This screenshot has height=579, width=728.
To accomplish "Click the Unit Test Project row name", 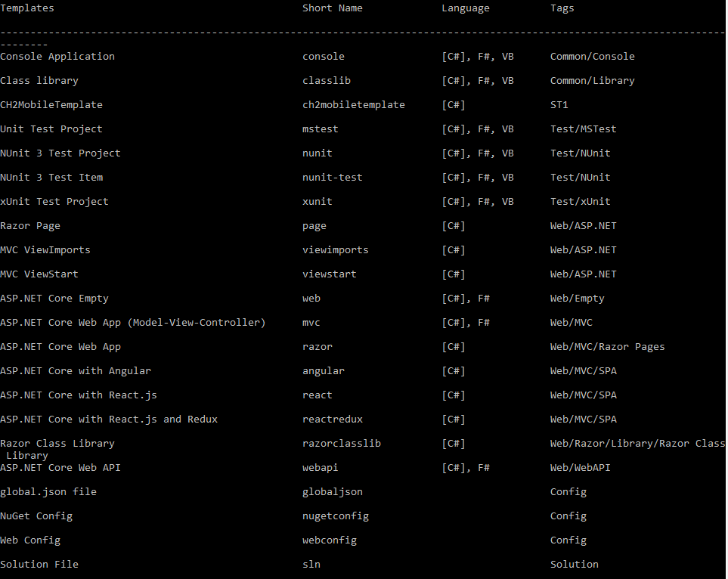I will [51, 129].
